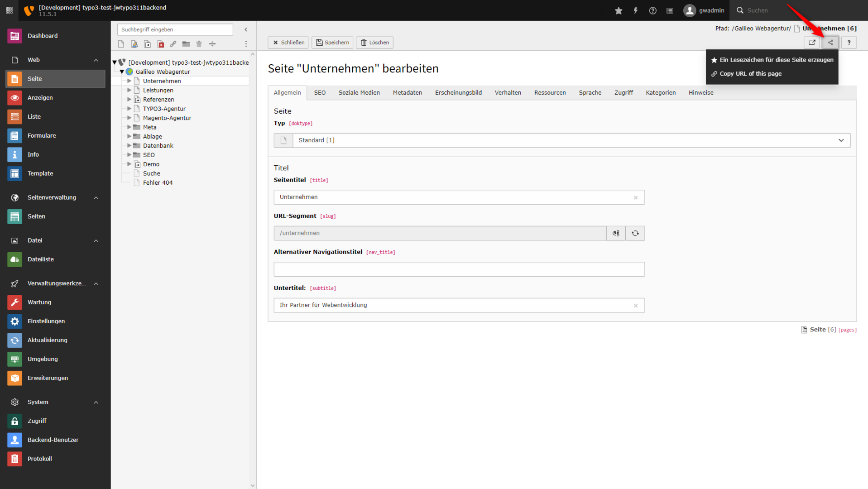Click the Alternativer Navigationstitel input field
Screen dimensions: 868x489
(459, 269)
